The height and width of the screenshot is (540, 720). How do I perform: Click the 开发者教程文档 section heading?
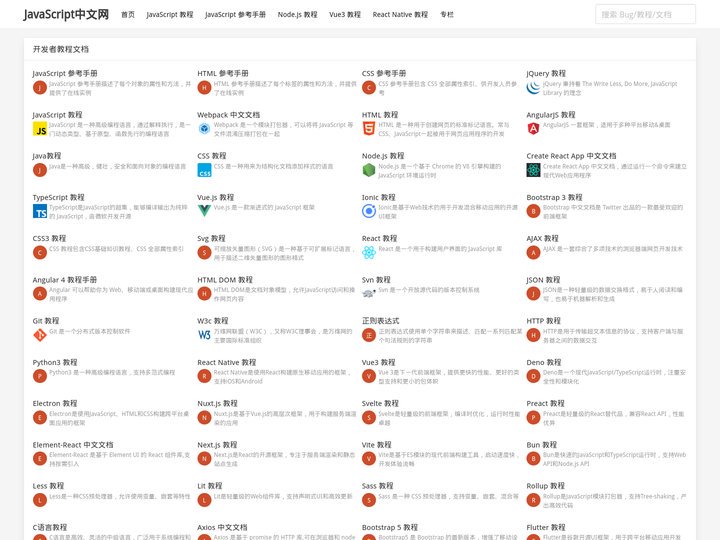pyautogui.click(x=61, y=49)
